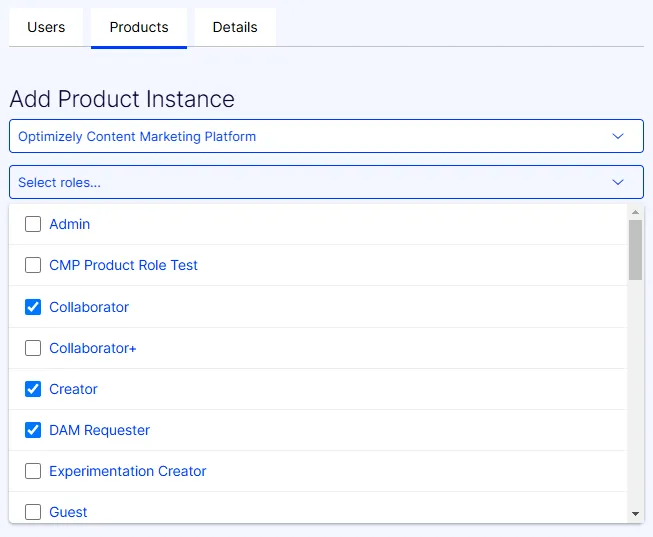653x537 pixels.
Task: Tick the Guest role checkbox
Action: (33, 512)
